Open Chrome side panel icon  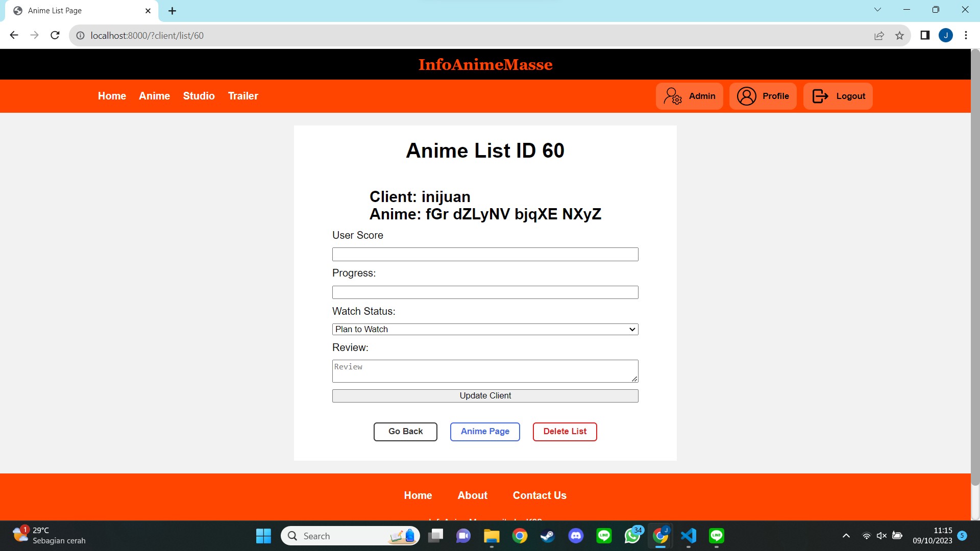point(925,35)
